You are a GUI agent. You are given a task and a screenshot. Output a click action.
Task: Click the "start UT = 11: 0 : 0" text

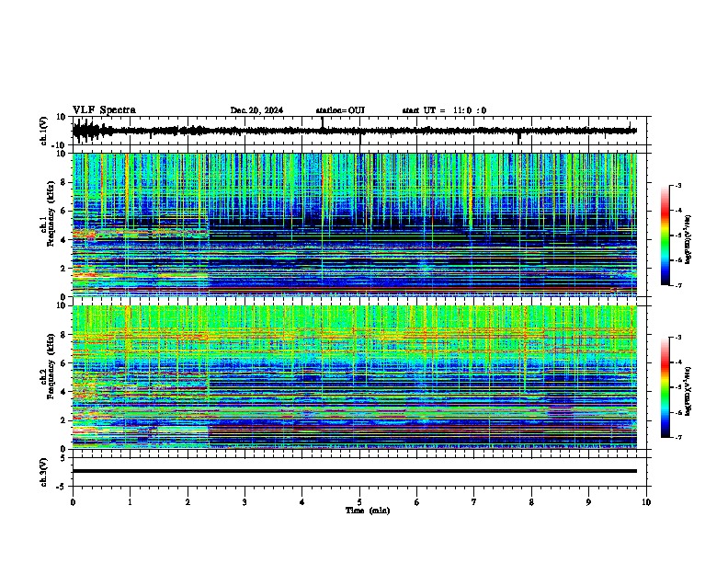[x=444, y=110]
